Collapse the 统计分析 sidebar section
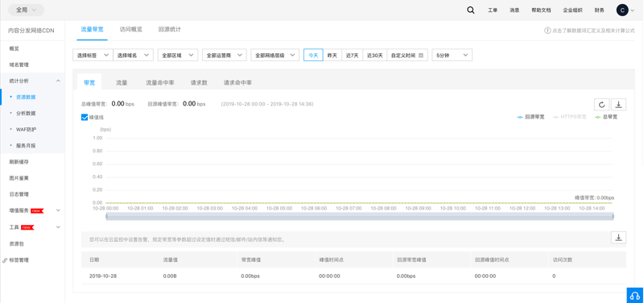This screenshot has height=303, width=644. click(32, 81)
